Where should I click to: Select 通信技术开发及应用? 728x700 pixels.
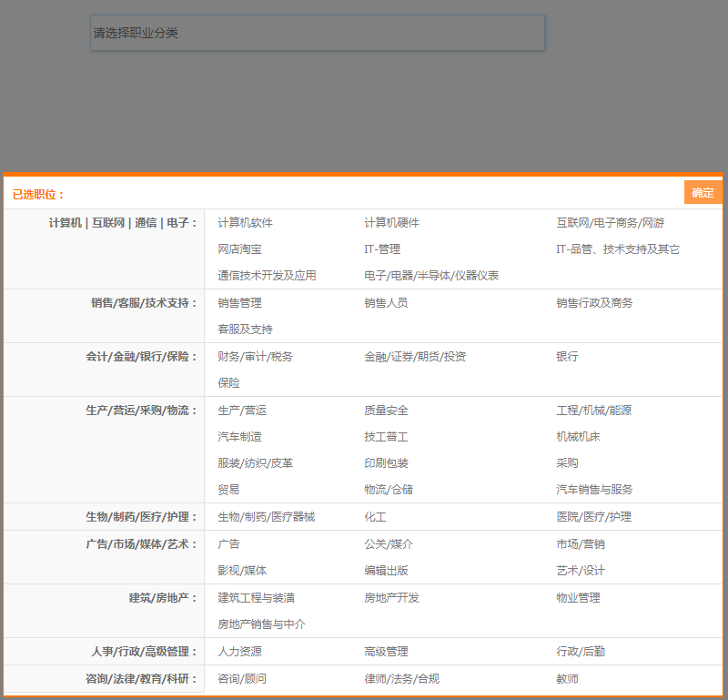point(267,276)
